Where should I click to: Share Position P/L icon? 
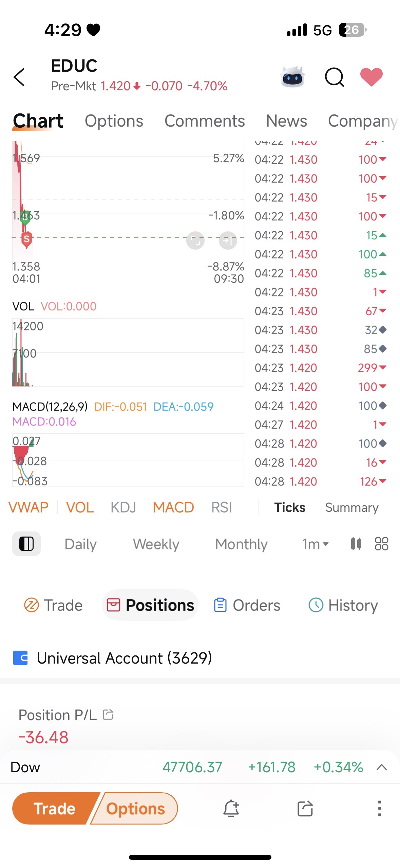pos(108,715)
